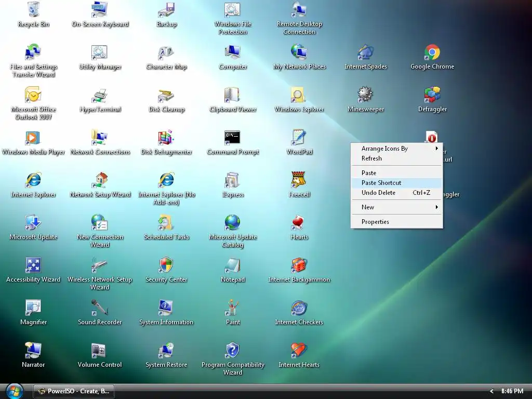Select the Command Prompt icon
This screenshot has width=532, height=399.
click(x=233, y=137)
